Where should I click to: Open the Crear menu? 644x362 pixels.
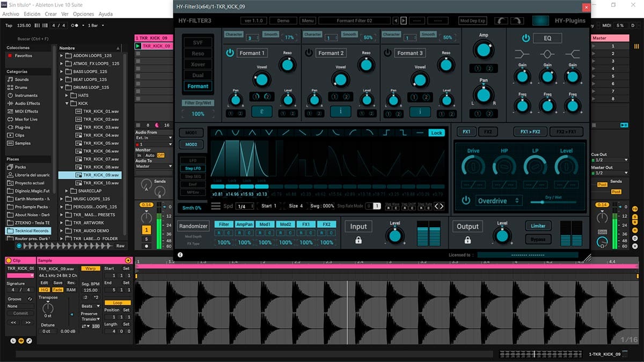(50, 14)
